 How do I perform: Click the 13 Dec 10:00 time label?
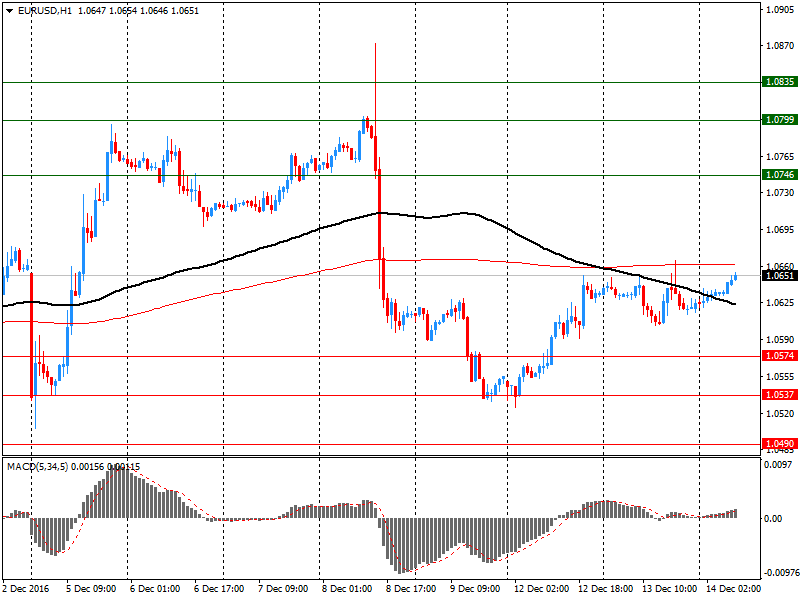click(669, 588)
